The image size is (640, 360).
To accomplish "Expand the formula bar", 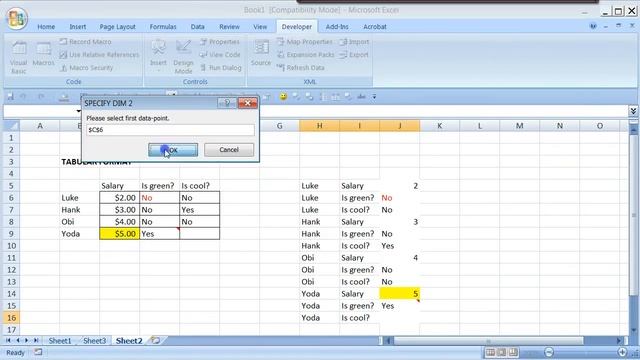I will point(633,111).
